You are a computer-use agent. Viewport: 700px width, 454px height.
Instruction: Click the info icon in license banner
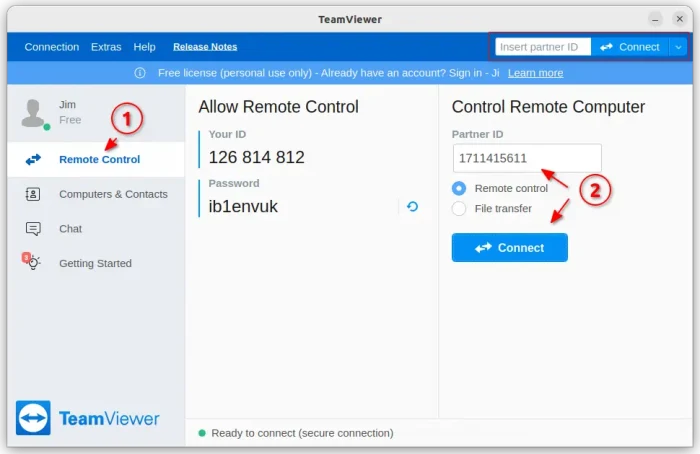(x=140, y=73)
